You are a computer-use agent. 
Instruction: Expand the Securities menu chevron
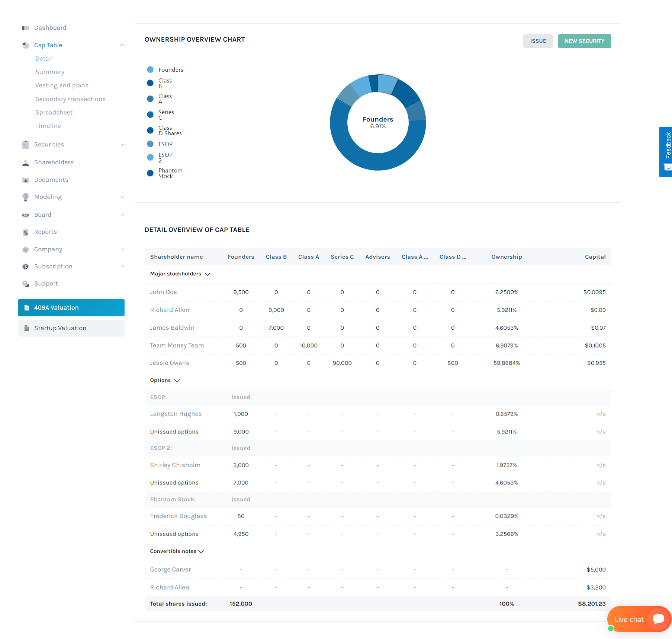tap(122, 145)
